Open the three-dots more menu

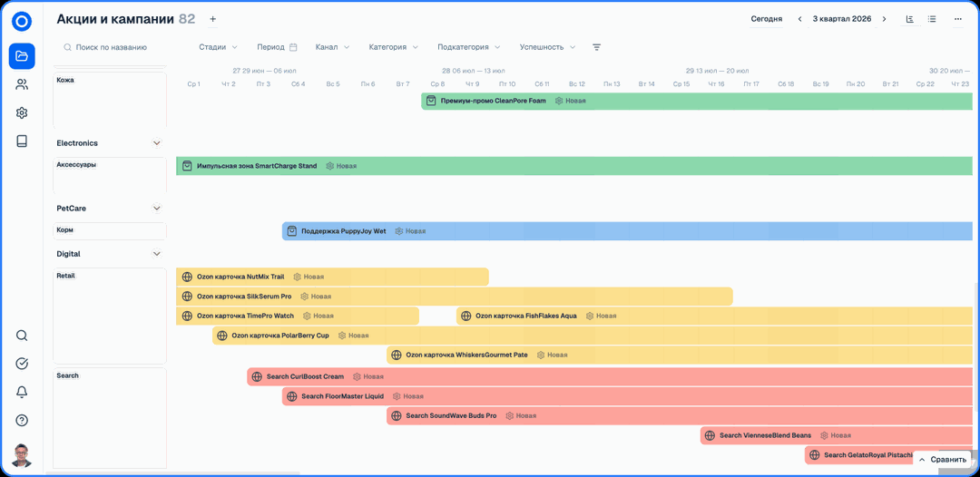(958, 19)
